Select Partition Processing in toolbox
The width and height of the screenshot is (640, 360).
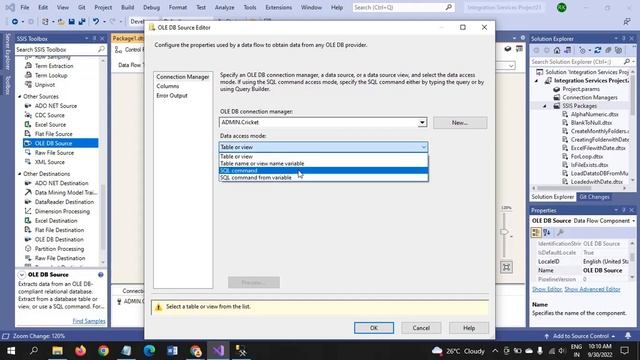click(x=59, y=249)
